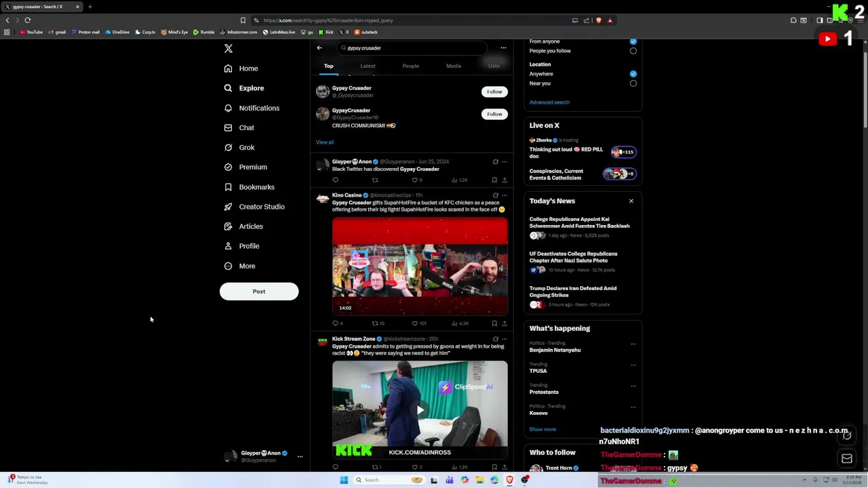
Task: Open more options for Protestants trend
Action: (633, 386)
